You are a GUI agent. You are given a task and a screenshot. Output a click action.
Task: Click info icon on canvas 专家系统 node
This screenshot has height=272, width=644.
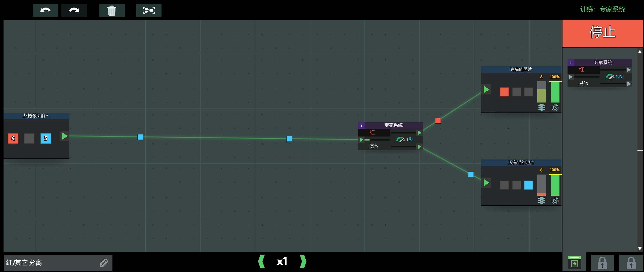click(361, 125)
